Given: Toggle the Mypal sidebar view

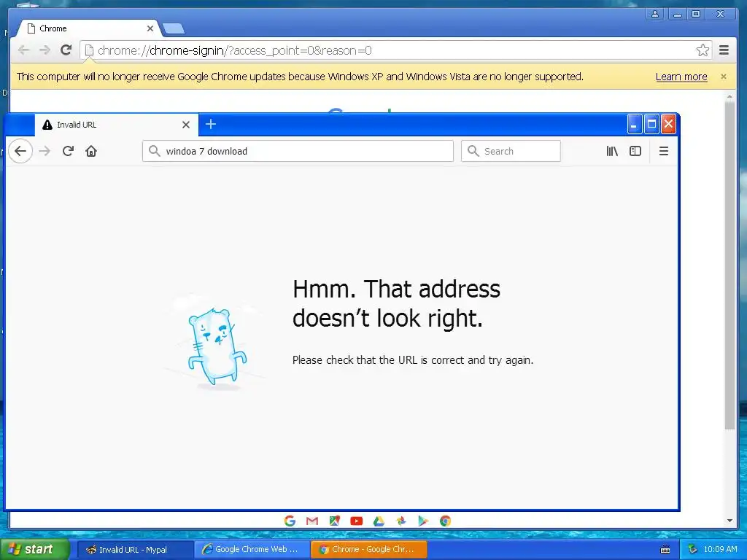Looking at the screenshot, I should tap(635, 152).
